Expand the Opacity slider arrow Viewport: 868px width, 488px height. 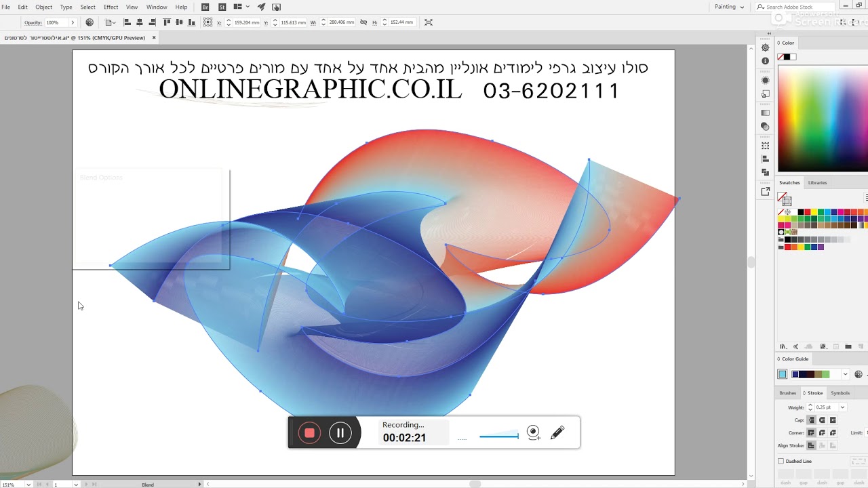pyautogui.click(x=73, y=22)
